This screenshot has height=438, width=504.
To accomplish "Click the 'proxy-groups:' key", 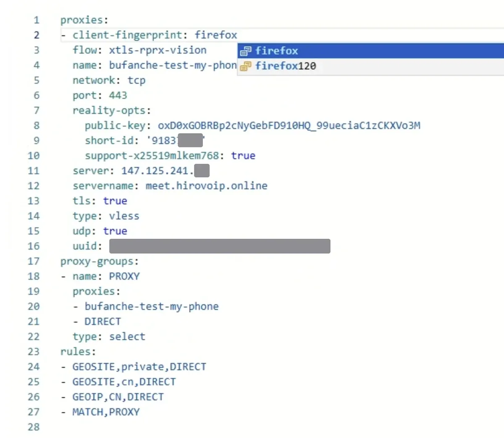I will (x=100, y=261).
